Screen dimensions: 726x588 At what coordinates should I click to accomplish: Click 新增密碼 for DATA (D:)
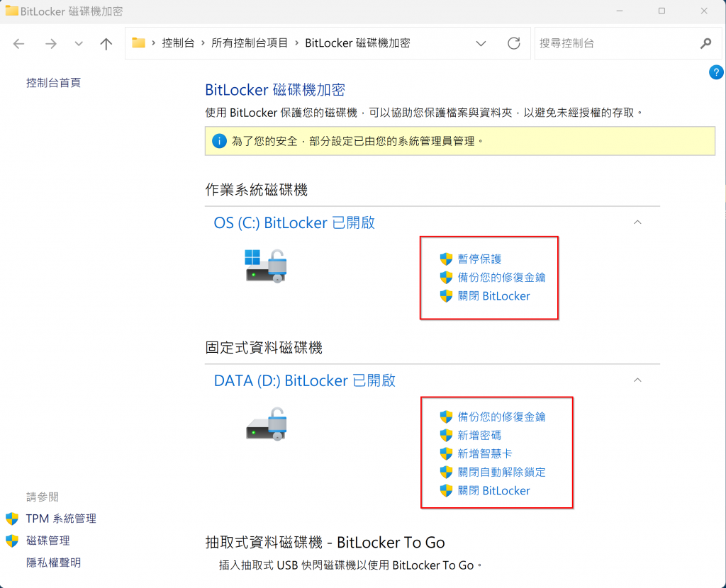pyautogui.click(x=480, y=436)
